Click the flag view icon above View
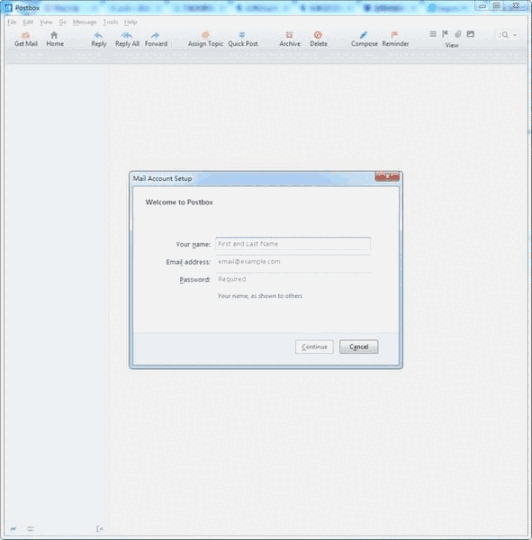 click(445, 34)
